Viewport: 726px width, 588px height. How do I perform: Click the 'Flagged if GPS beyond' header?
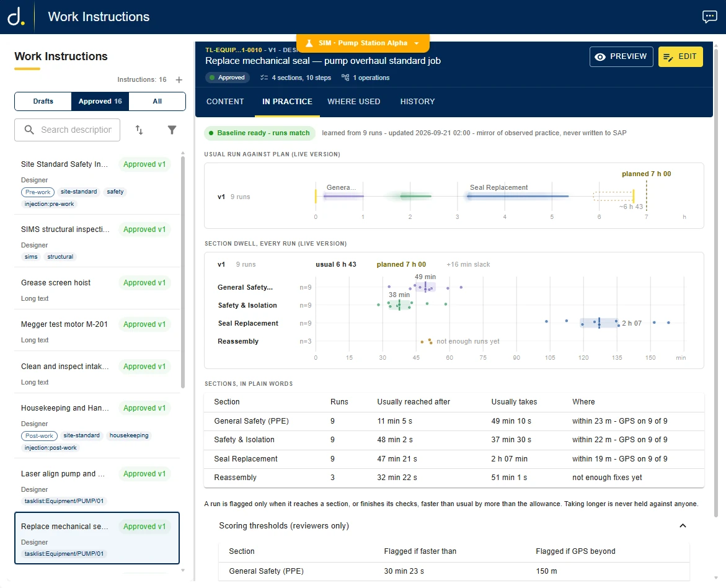[575, 551]
